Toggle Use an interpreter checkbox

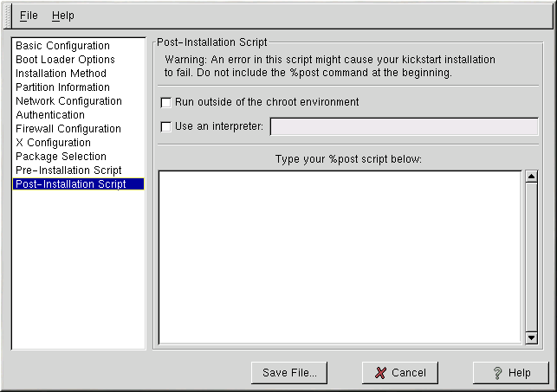pyautogui.click(x=166, y=127)
